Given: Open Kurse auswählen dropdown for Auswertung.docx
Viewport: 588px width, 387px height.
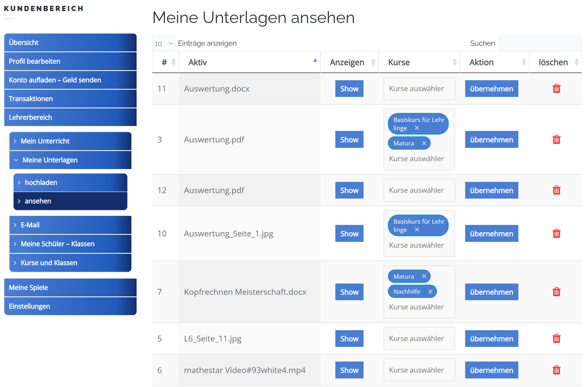Looking at the screenshot, I should tap(419, 89).
